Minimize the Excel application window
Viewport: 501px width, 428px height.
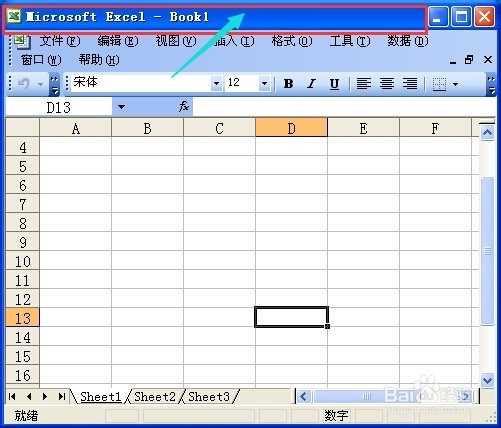pyautogui.click(x=438, y=16)
